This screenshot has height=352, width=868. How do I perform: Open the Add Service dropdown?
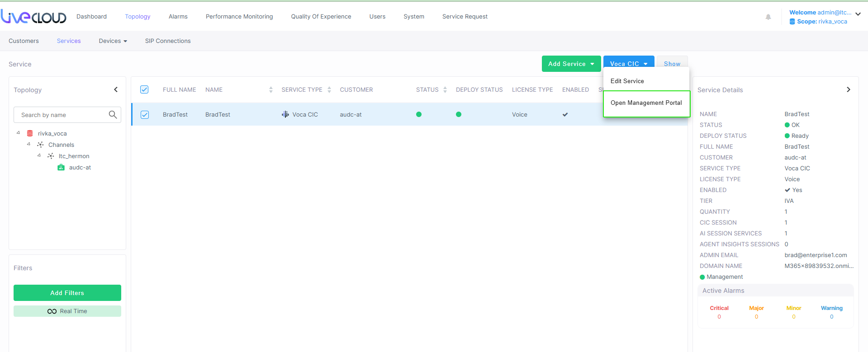(x=571, y=64)
